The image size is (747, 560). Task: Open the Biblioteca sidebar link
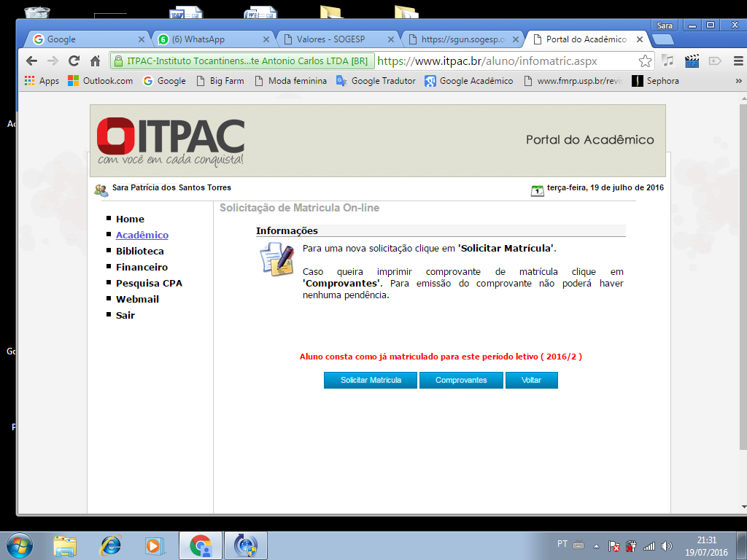[x=139, y=252]
